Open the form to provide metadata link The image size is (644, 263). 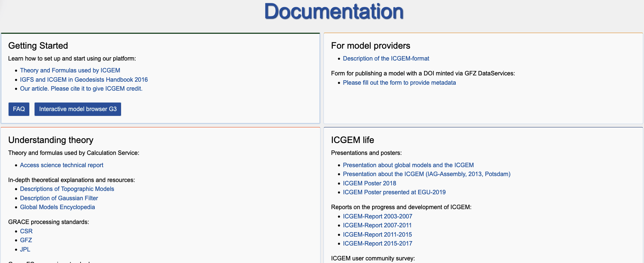coord(399,83)
